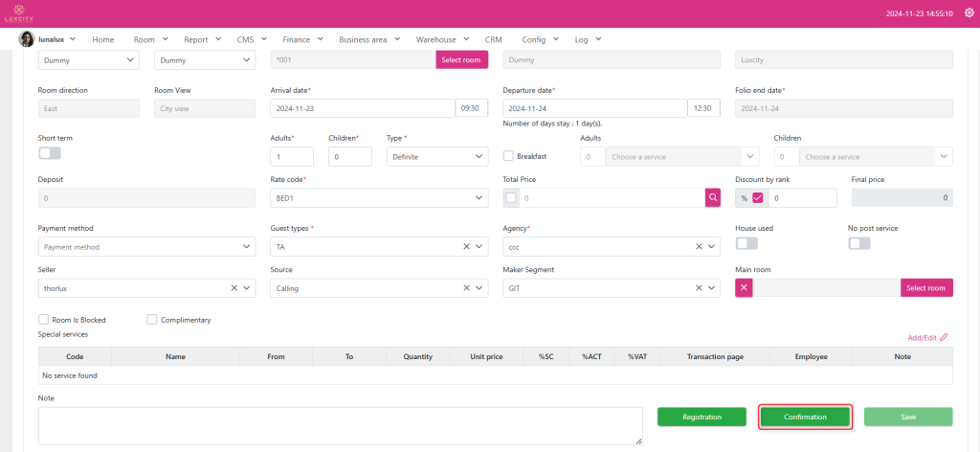This screenshot has width=980, height=452.
Task: Click the Total Price search icon
Action: (713, 198)
